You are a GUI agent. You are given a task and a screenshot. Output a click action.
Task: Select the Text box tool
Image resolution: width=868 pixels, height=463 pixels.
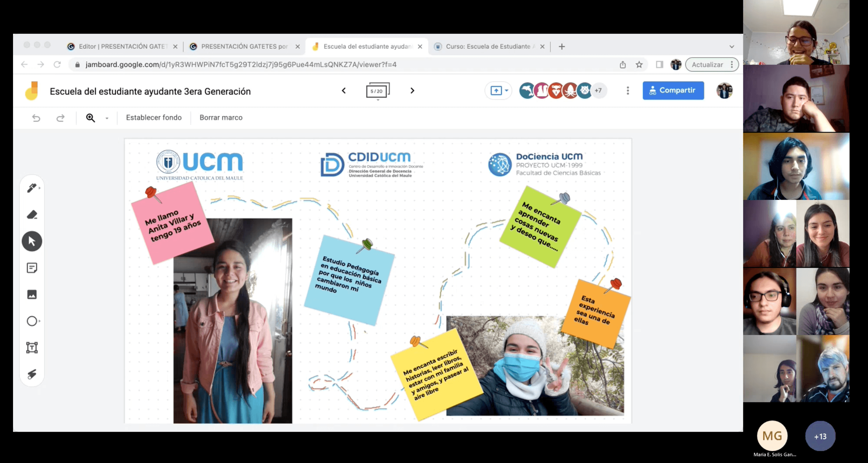[32, 348]
